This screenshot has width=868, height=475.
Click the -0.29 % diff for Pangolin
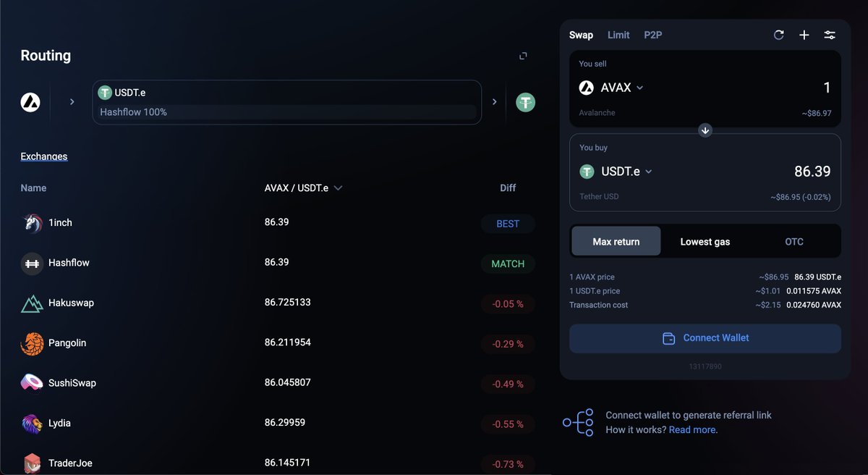click(x=508, y=344)
